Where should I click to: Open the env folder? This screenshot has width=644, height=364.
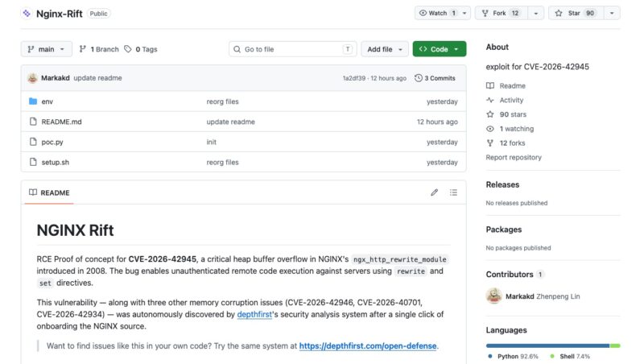coord(47,101)
